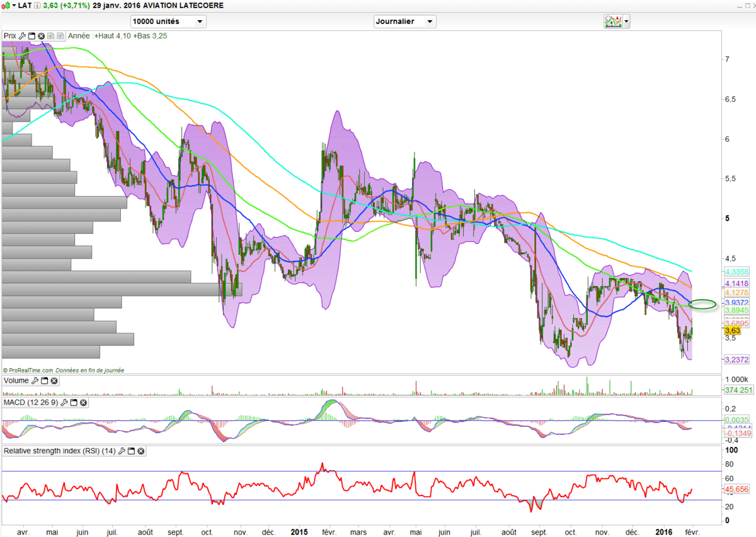Click the MACD (12 26 9) label
Image resolution: width=756 pixels, height=537 pixels.
pyautogui.click(x=31, y=402)
